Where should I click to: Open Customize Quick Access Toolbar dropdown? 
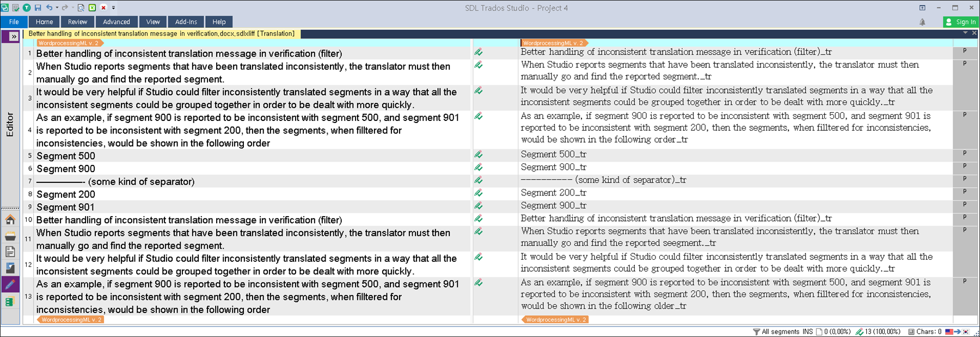pos(113,8)
